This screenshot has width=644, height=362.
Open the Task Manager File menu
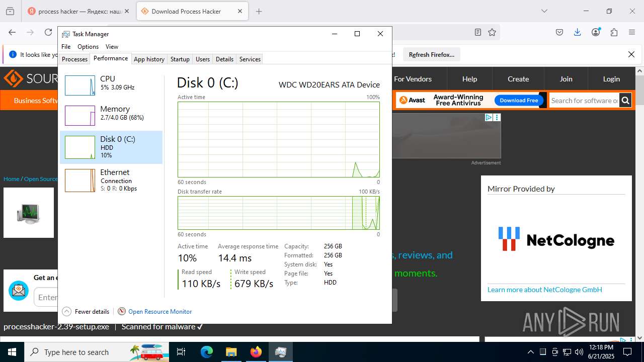[x=66, y=47]
